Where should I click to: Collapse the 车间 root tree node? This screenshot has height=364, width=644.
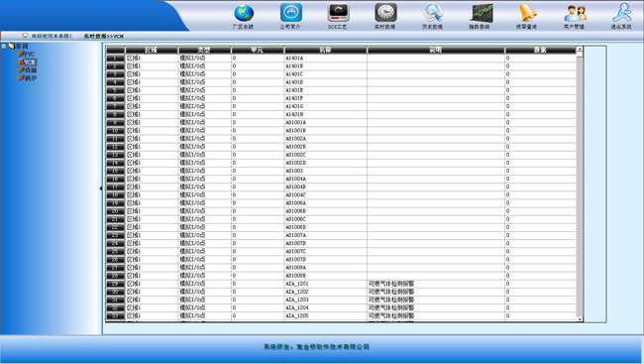pyautogui.click(x=4, y=46)
